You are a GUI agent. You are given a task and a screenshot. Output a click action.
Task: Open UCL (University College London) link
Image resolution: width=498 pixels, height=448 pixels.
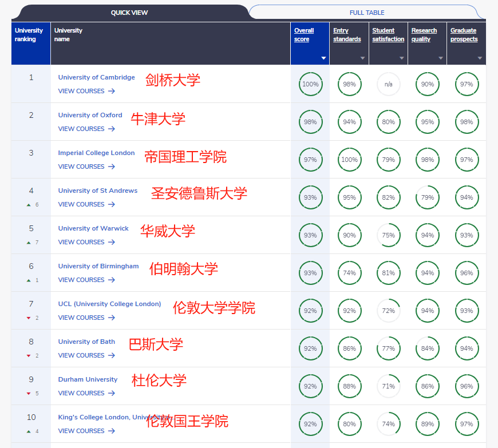[109, 304]
